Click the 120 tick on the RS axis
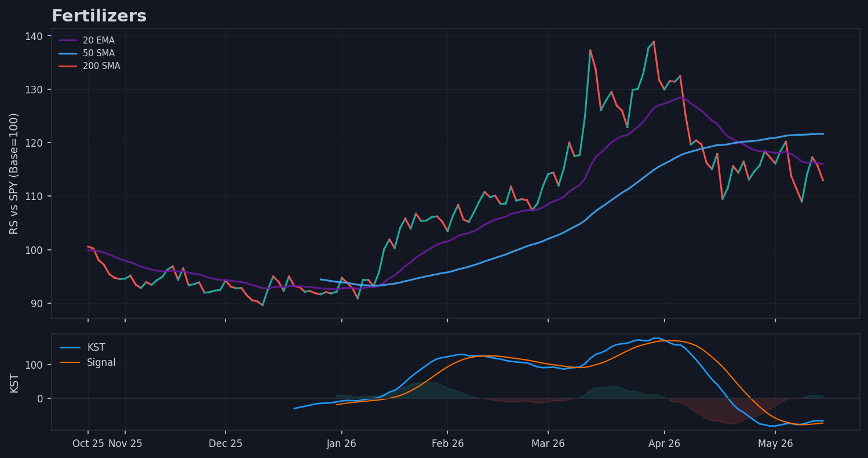This screenshot has height=458, width=868. point(34,143)
